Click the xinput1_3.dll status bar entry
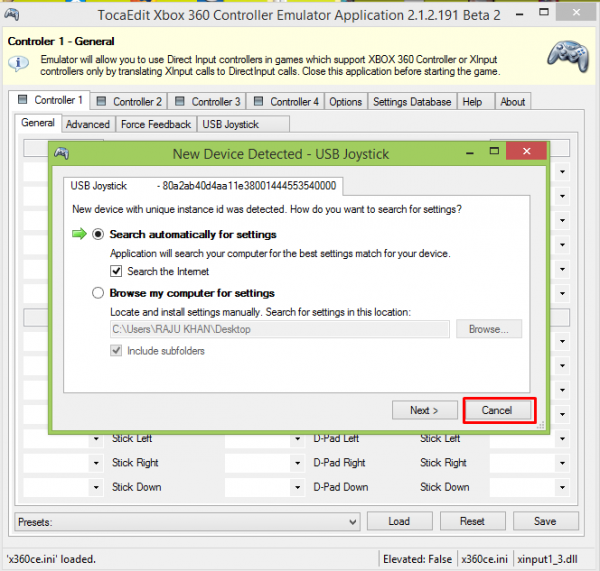This screenshot has height=571, width=600. (547, 559)
